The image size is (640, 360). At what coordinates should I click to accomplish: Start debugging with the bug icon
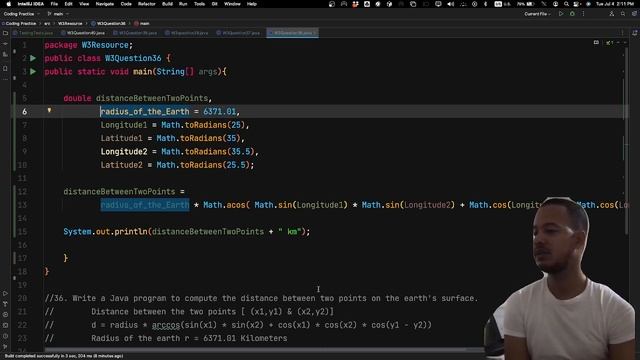point(572,14)
